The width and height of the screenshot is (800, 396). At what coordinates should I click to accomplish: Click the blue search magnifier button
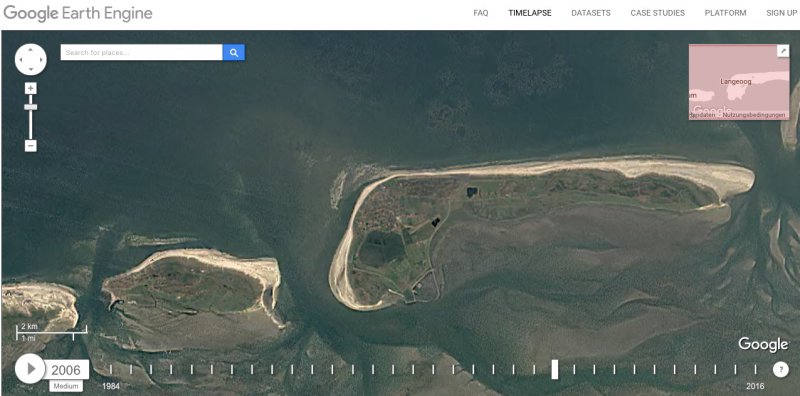click(x=234, y=52)
